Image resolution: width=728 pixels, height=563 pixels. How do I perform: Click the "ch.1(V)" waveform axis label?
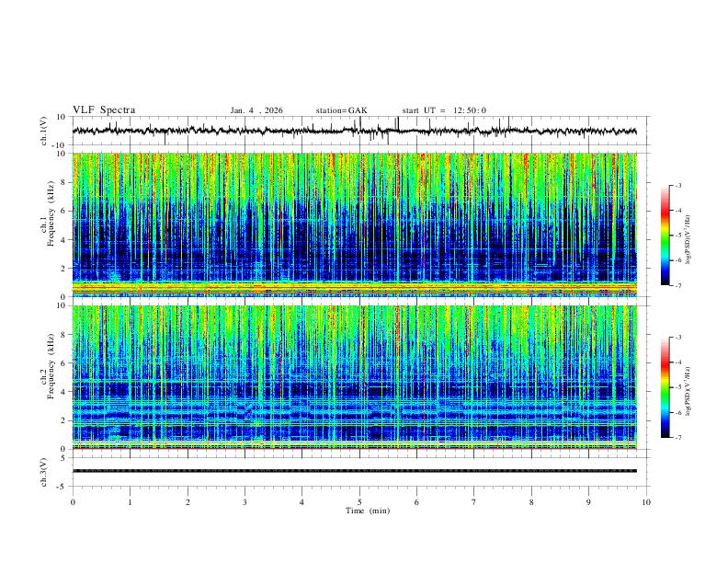pyautogui.click(x=44, y=131)
